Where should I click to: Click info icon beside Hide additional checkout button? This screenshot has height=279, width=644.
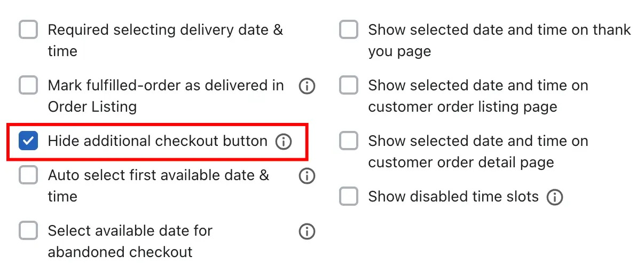point(284,142)
